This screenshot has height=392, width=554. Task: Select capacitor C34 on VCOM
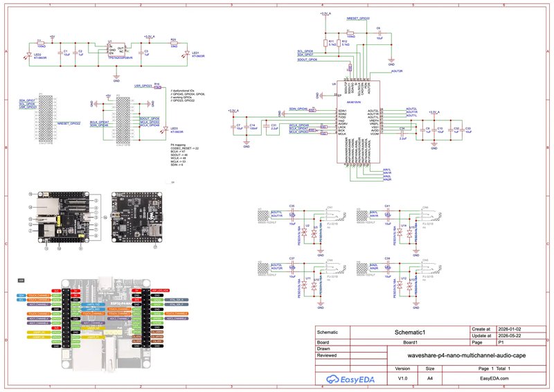pos(402,134)
